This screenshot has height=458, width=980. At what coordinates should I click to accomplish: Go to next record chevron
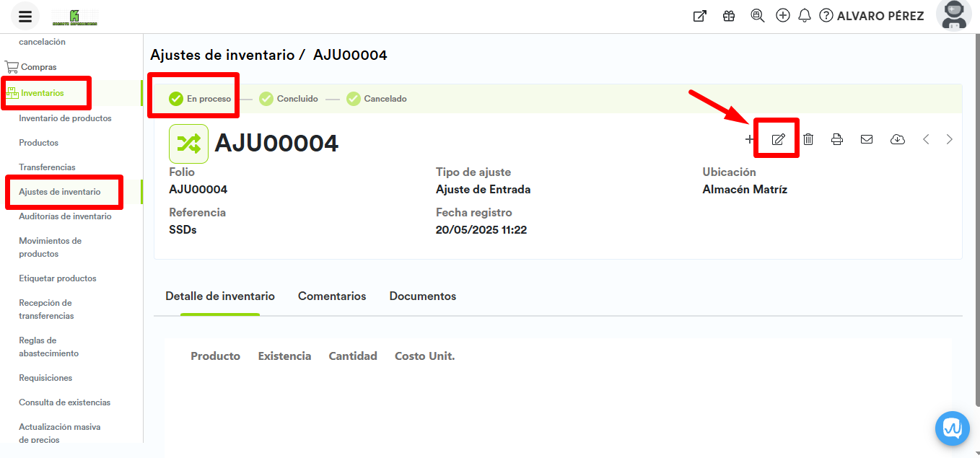(x=950, y=139)
